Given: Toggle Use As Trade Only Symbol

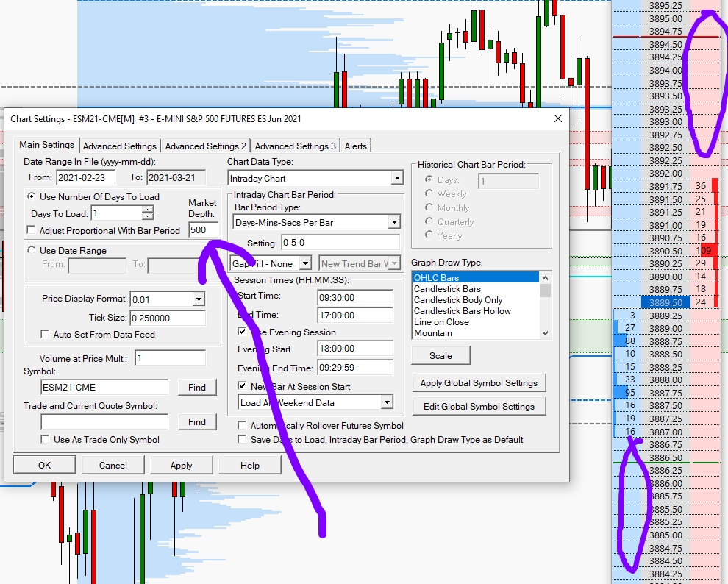Looking at the screenshot, I should point(45,439).
